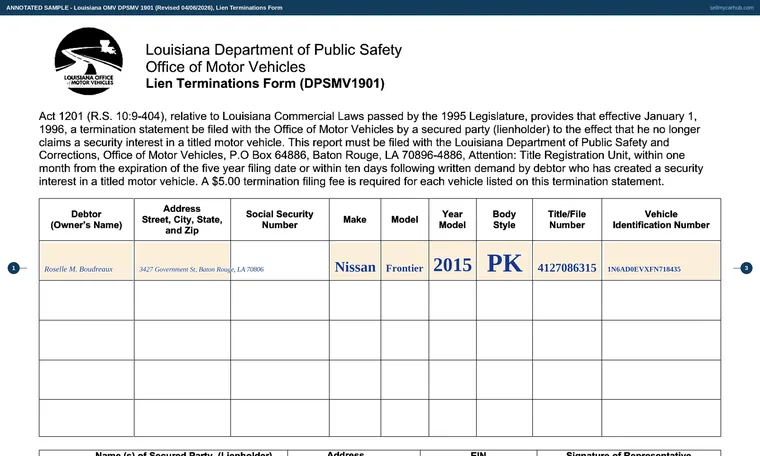This screenshot has width=760, height=456.
Task: Select the annotation marker numbered 1
Action: click(14, 268)
